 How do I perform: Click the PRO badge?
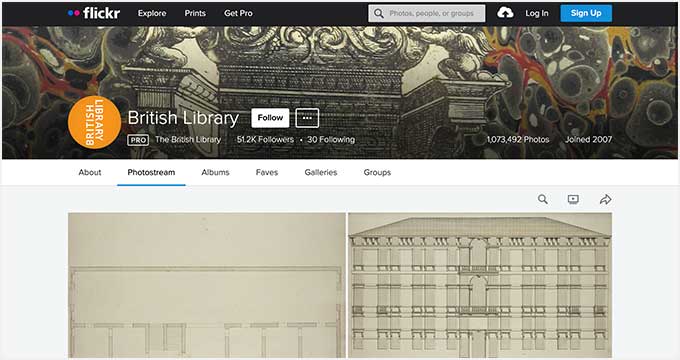tap(138, 140)
